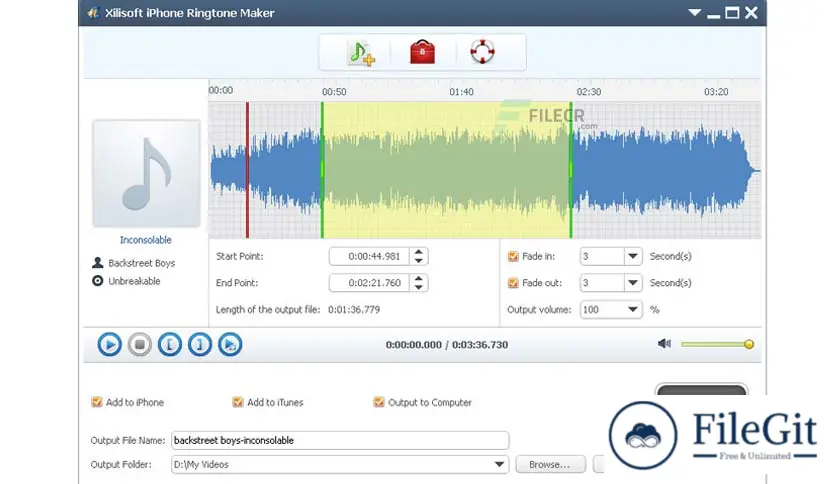Viewport: 836px width, 484px height.
Task: Uncheck Add to iPhone
Action: 97,402
